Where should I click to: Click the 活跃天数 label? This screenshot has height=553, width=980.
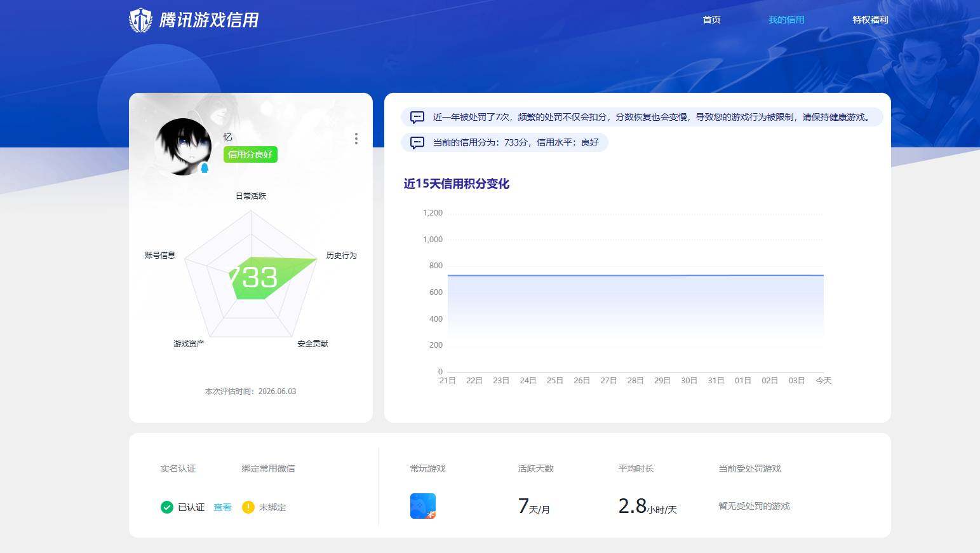click(535, 468)
